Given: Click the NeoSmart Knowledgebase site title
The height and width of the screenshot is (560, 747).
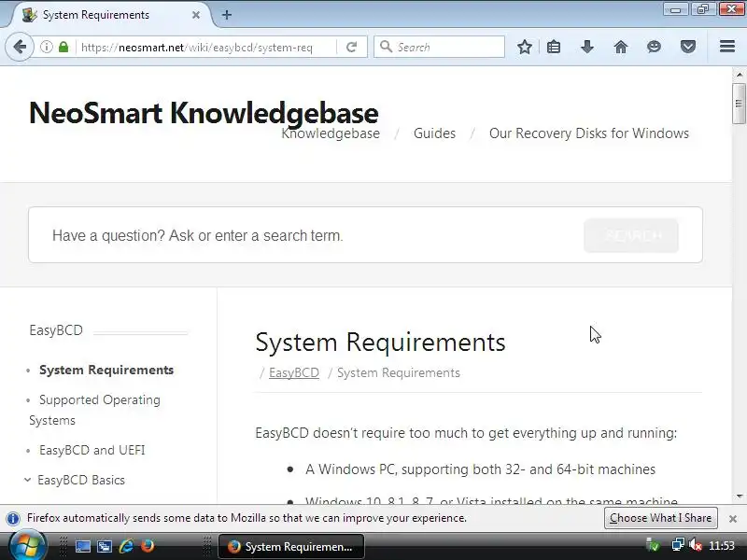Looking at the screenshot, I should click(x=204, y=113).
